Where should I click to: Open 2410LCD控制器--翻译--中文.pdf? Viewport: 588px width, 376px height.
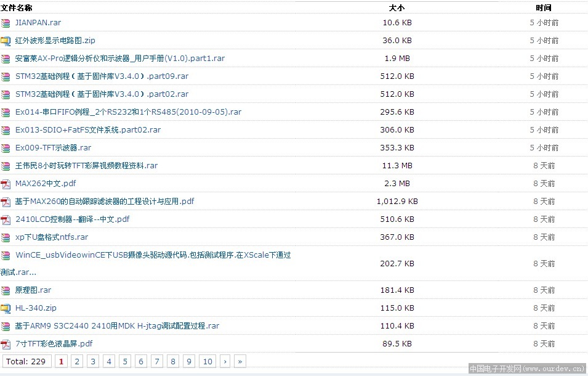(73, 219)
